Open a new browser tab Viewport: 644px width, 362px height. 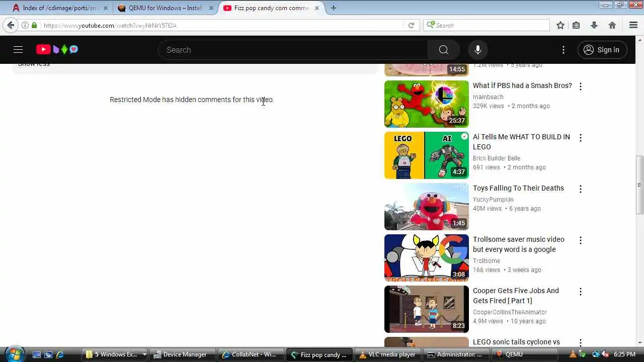point(334,8)
